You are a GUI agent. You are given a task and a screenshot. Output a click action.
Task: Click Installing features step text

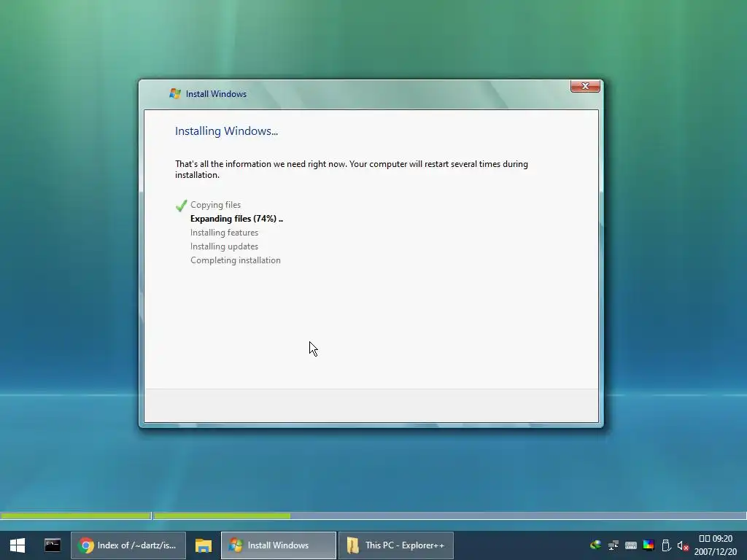[x=225, y=233]
